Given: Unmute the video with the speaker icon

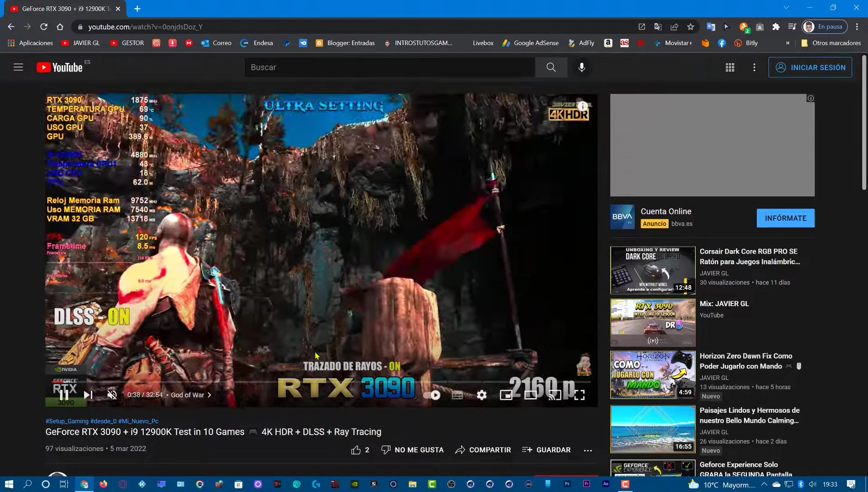Looking at the screenshot, I should pyautogui.click(x=112, y=395).
